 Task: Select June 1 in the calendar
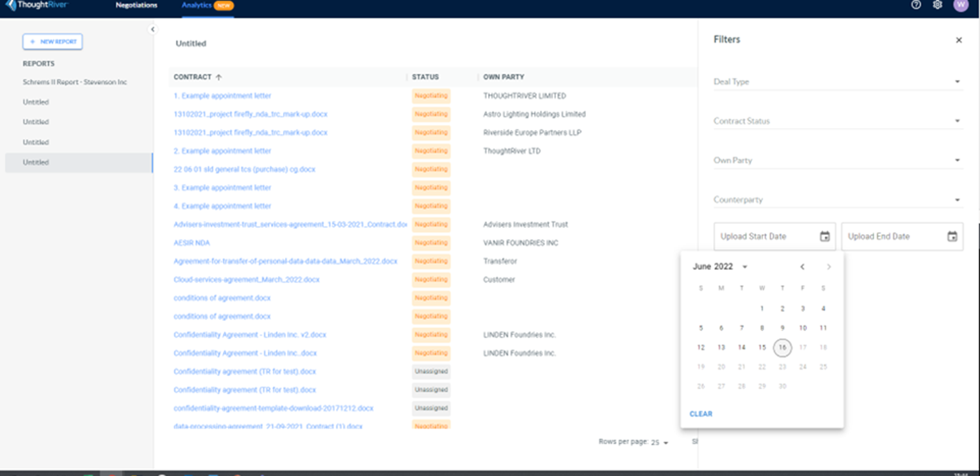tap(762, 309)
